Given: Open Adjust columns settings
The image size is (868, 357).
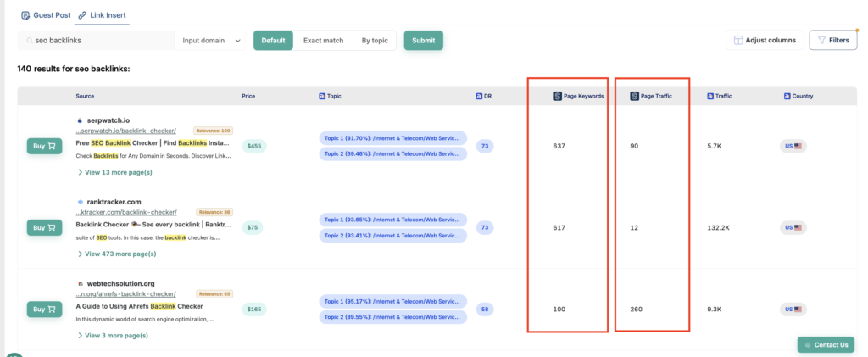Looking at the screenshot, I should [765, 40].
